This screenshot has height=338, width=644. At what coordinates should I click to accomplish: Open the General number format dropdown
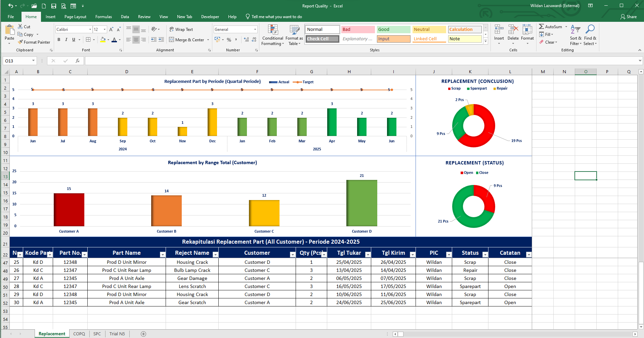(255, 30)
